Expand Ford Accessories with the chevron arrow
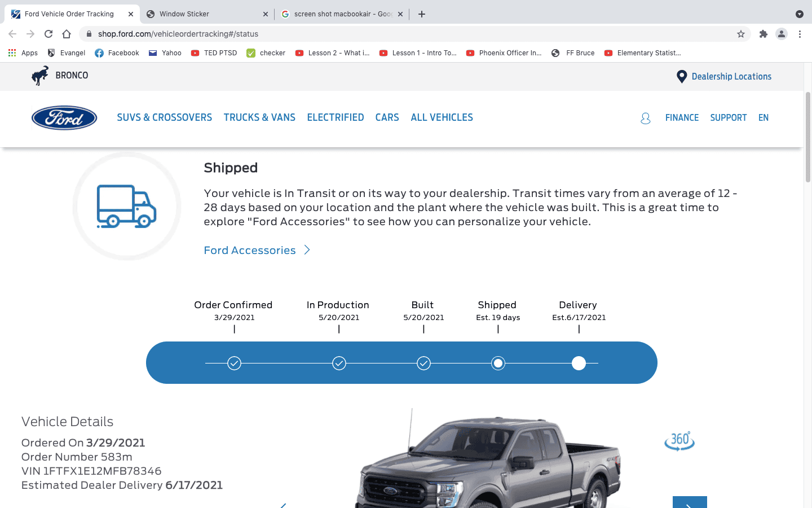The image size is (812, 508). pyautogui.click(x=307, y=250)
